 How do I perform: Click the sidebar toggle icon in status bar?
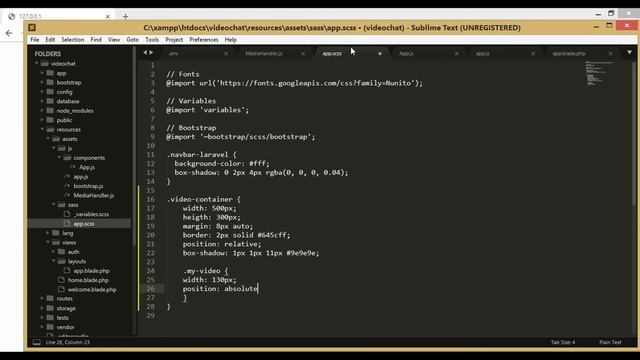(36, 342)
